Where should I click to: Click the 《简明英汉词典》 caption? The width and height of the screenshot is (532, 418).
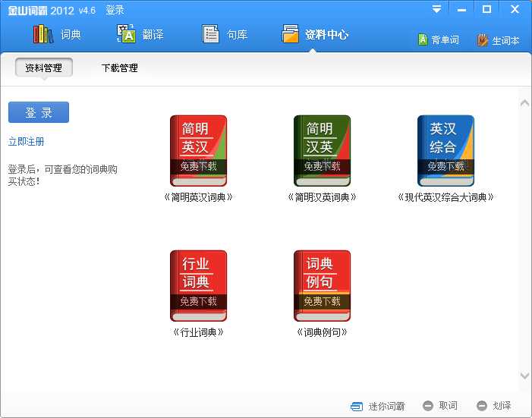(199, 197)
